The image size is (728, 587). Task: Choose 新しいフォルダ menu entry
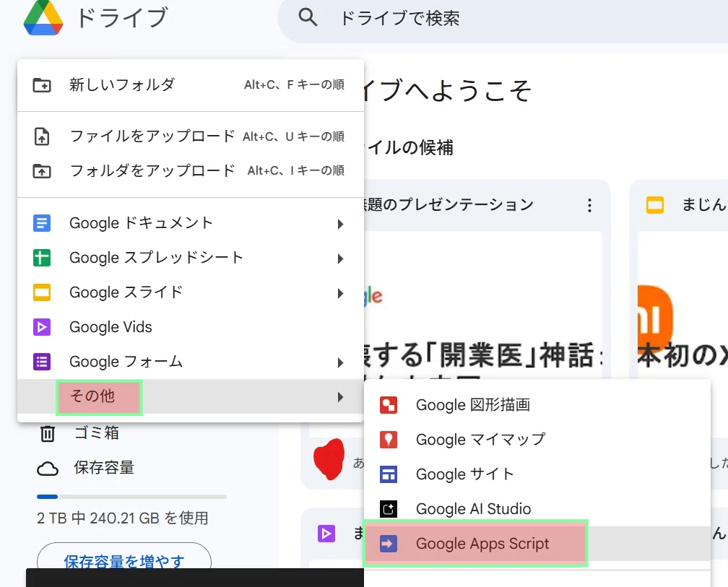[x=191, y=85]
